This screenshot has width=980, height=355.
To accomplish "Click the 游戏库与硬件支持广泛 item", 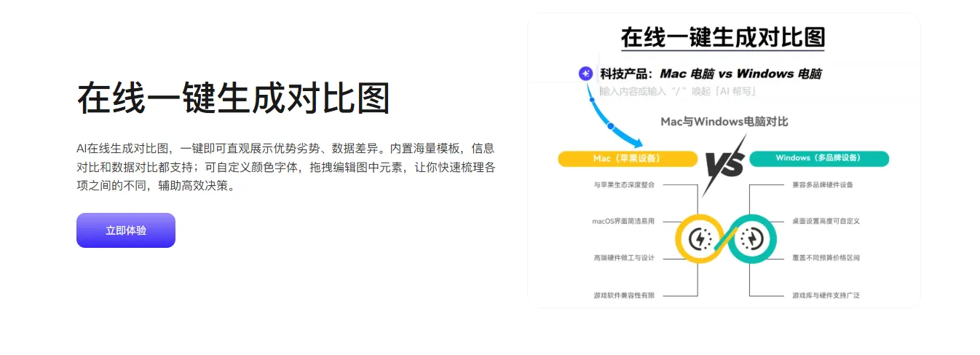I will tap(826, 295).
